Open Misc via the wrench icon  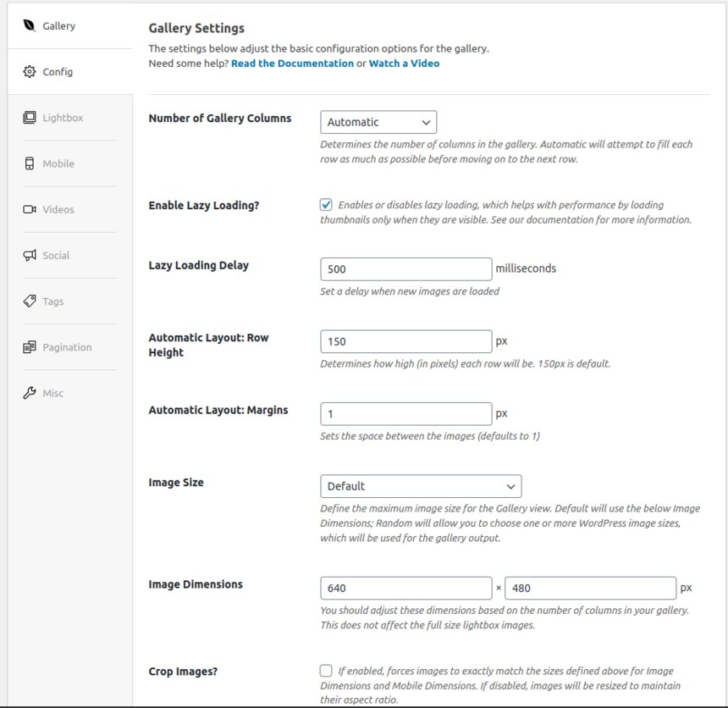[30, 393]
